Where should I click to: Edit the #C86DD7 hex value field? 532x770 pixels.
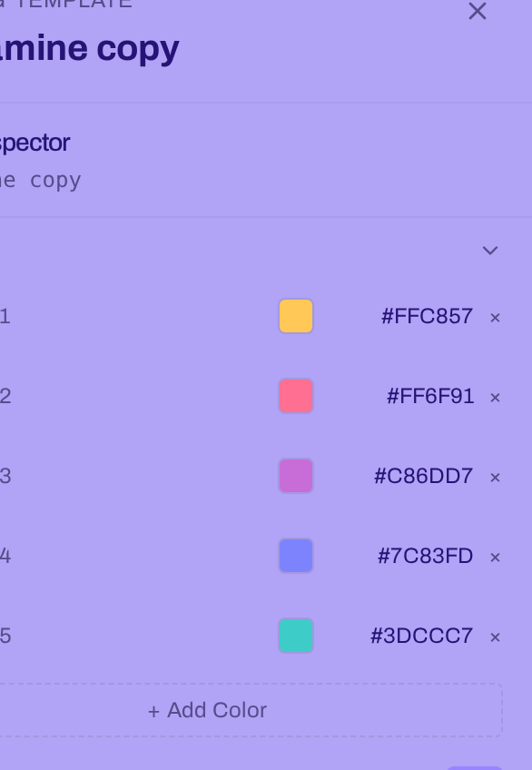[424, 476]
